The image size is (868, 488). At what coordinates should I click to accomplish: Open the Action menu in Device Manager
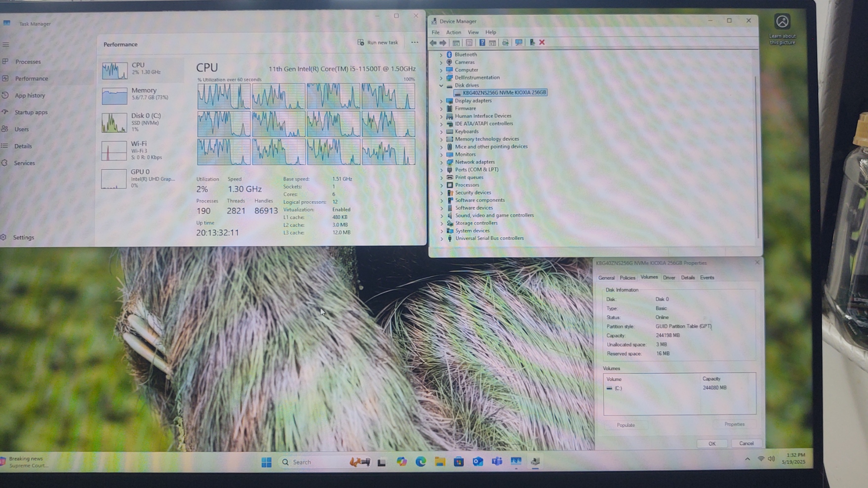tap(453, 33)
